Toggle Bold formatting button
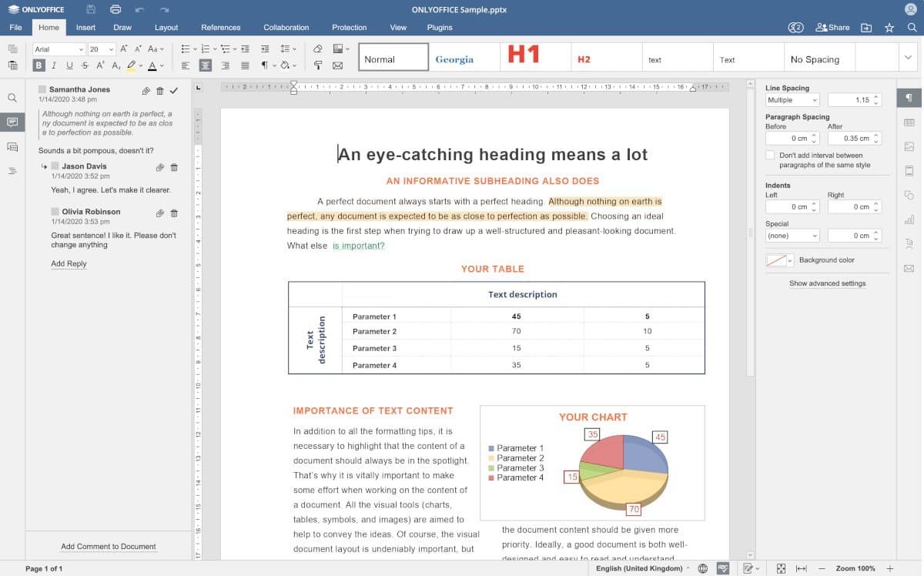Image resolution: width=924 pixels, height=576 pixels. [x=39, y=65]
